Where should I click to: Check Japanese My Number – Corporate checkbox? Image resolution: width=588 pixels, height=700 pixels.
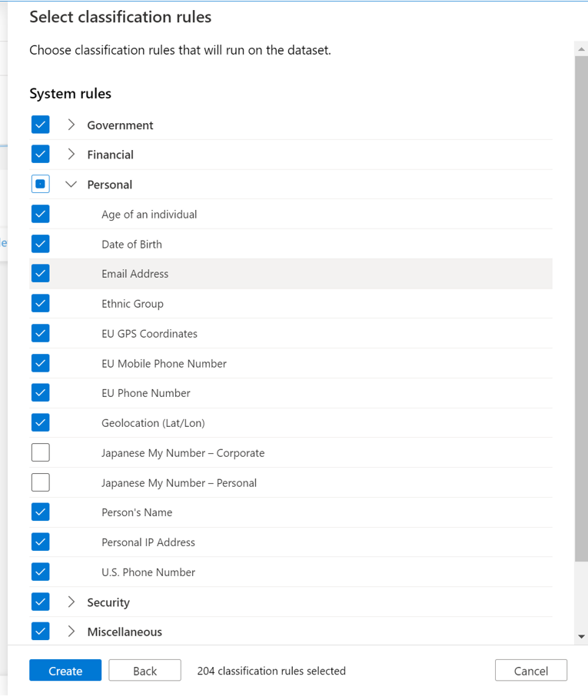pos(40,452)
